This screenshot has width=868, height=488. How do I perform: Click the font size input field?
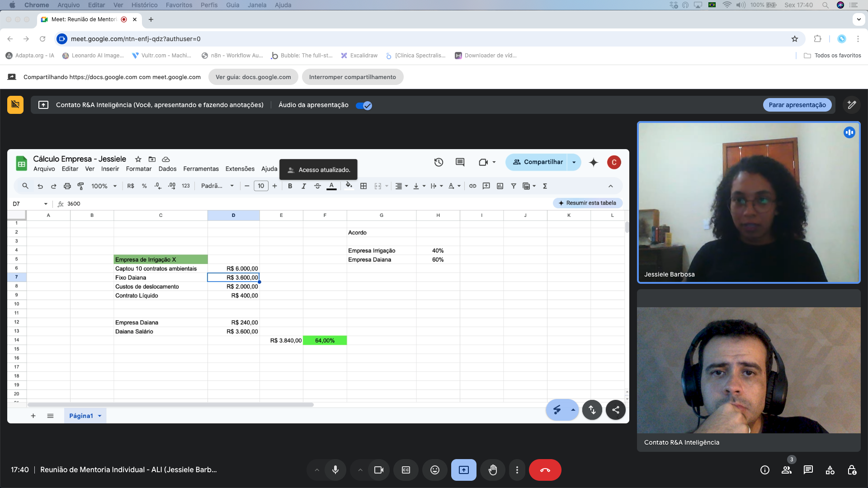point(261,186)
